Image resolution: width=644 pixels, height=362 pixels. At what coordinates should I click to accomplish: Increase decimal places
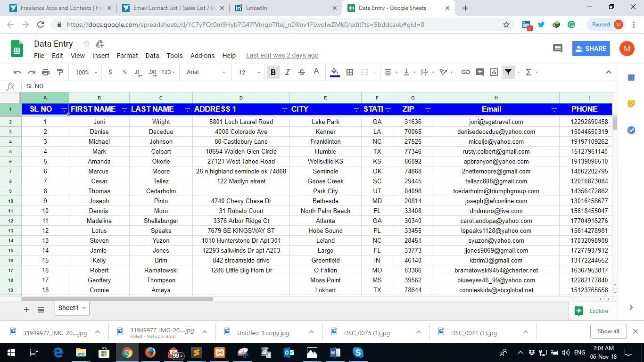pos(152,72)
